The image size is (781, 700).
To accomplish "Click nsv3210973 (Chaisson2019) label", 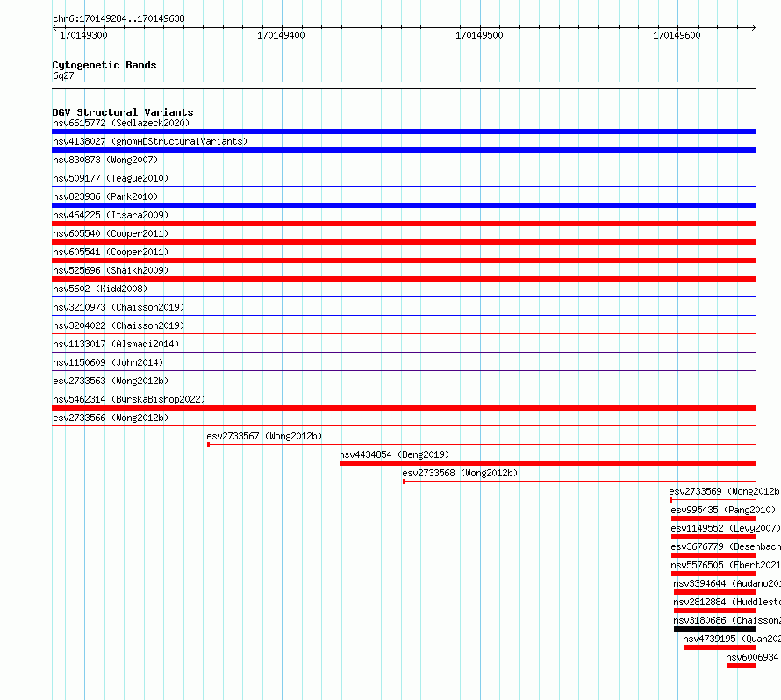I will pyautogui.click(x=118, y=307).
